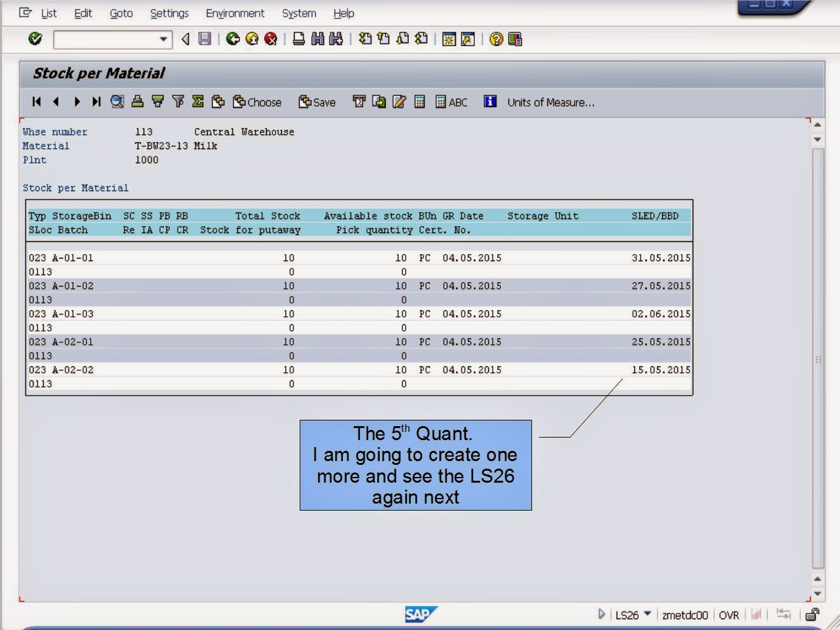Click the Total sigma icon
Screen dimensions: 840x630
[197, 102]
